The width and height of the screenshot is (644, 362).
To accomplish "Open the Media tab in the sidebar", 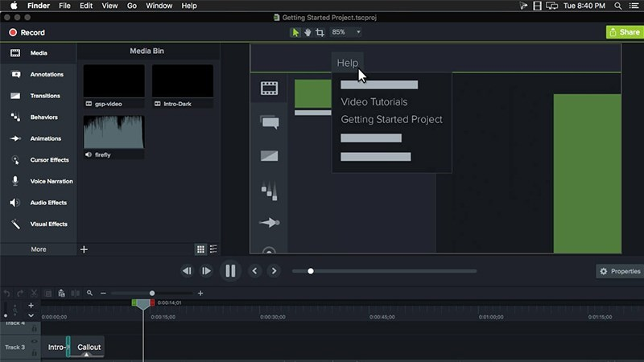I will 38,53.
